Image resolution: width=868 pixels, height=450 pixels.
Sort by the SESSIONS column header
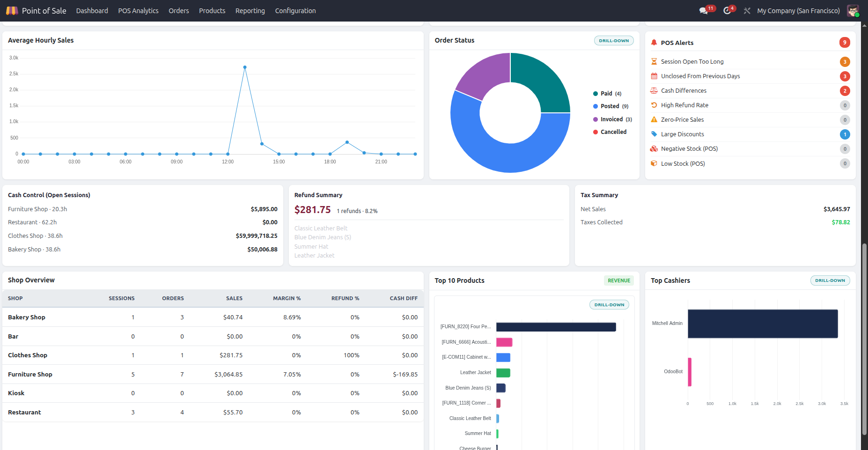(x=122, y=298)
